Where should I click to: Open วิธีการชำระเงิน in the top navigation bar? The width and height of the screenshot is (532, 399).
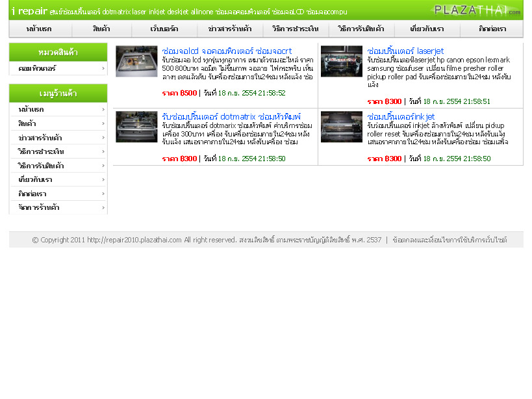pos(295,29)
